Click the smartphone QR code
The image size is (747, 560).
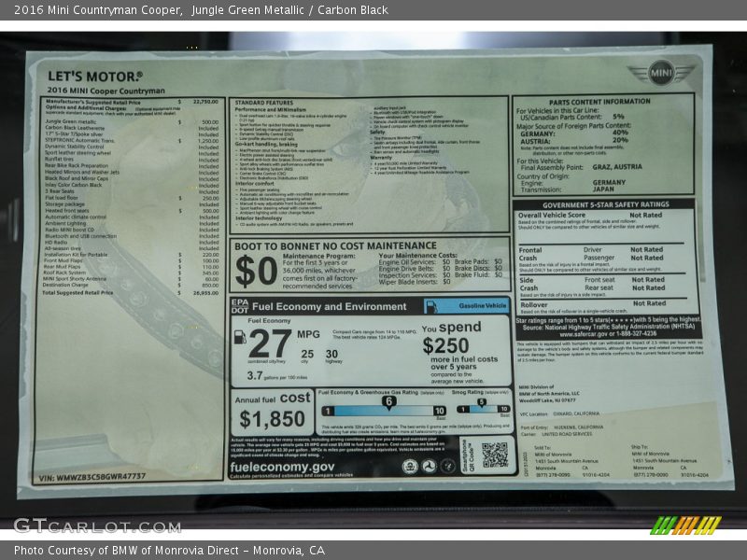(x=495, y=455)
